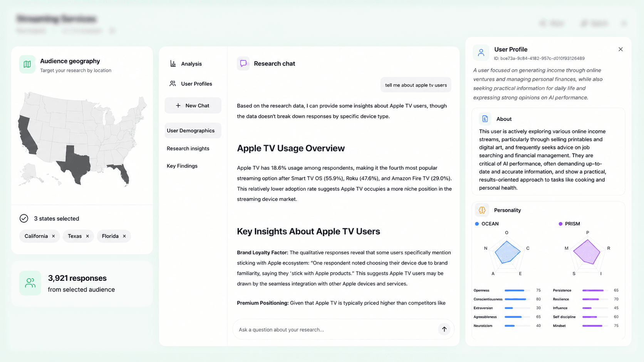Click the states selected checkmark icon
Image resolution: width=644 pixels, height=362 pixels.
[24, 219]
